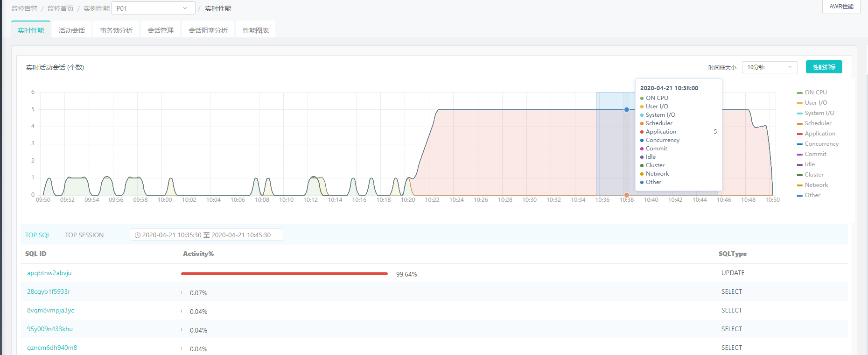Toggle the ON CPU legend series

[x=812, y=92]
